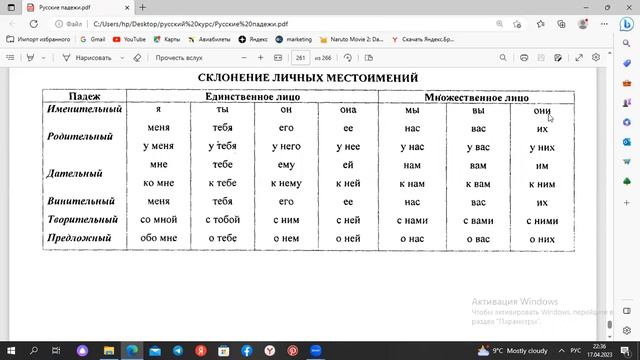This screenshot has width=640, height=360.
Task: Open the marketing bookmark
Action: [x=293, y=40]
